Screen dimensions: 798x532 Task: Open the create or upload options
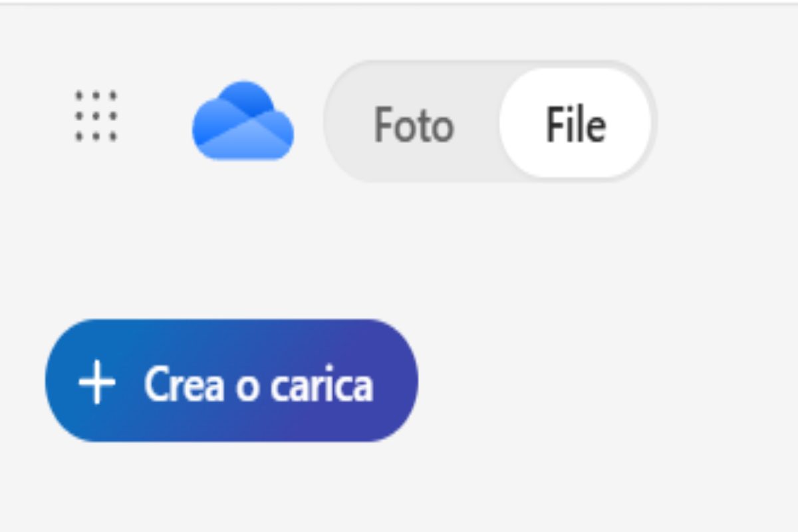tap(231, 381)
